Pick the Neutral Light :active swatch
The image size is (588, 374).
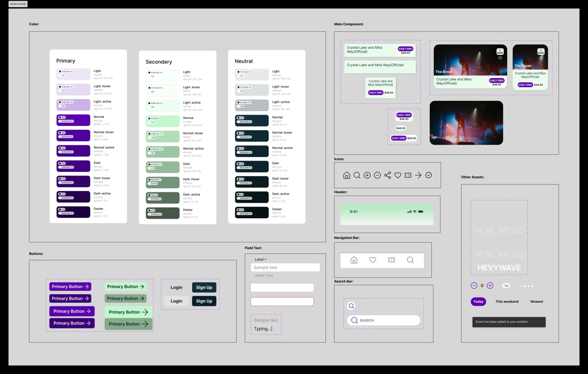coord(252,105)
